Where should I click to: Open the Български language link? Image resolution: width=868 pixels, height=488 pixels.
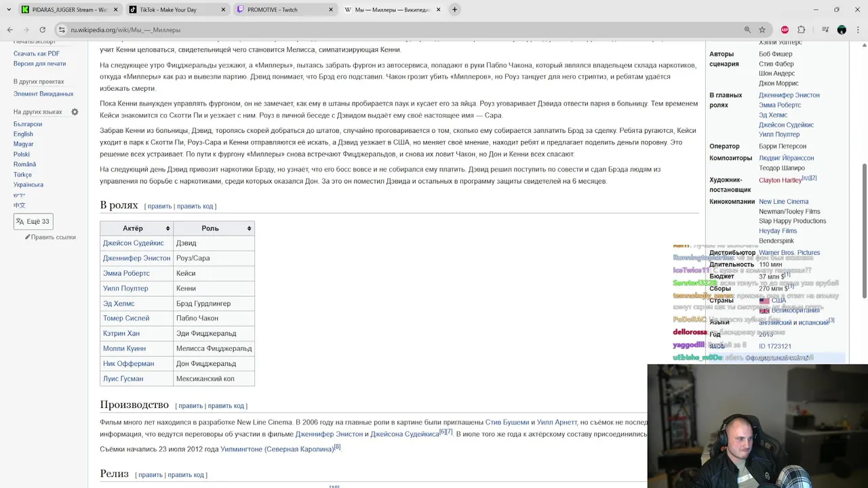coord(28,124)
